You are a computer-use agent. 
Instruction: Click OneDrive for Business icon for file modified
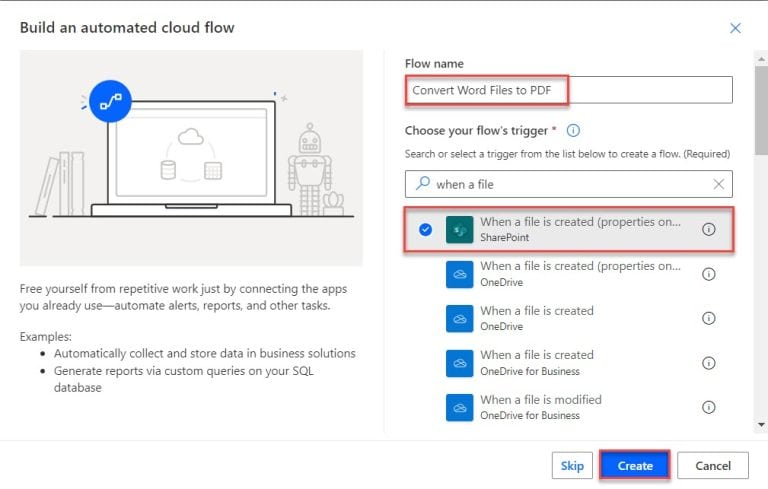pos(459,407)
